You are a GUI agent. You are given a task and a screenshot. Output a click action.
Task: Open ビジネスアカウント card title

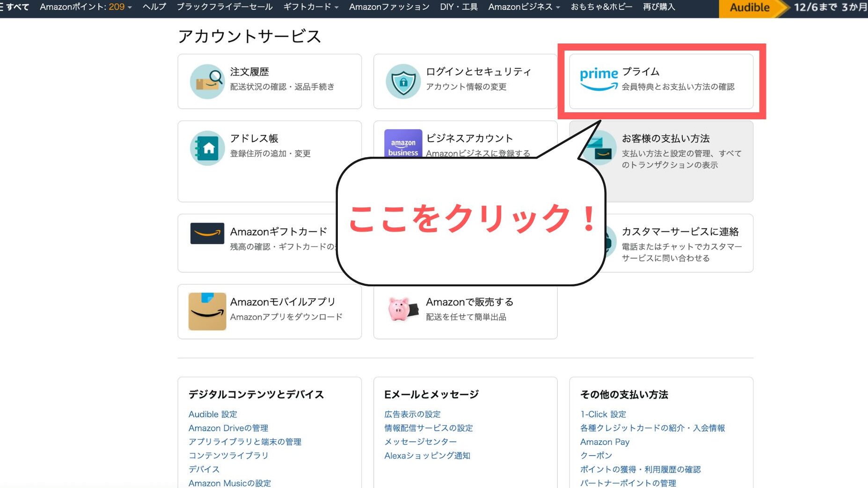pos(469,138)
